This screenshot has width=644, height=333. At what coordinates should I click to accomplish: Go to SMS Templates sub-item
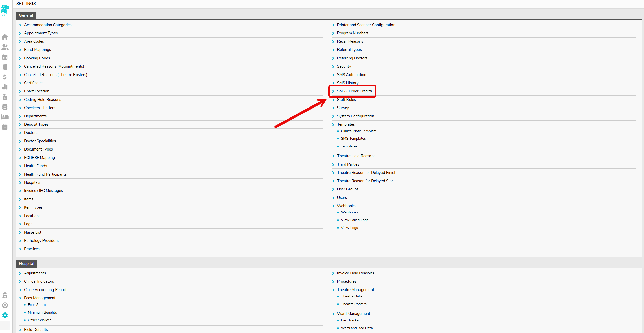click(x=353, y=138)
